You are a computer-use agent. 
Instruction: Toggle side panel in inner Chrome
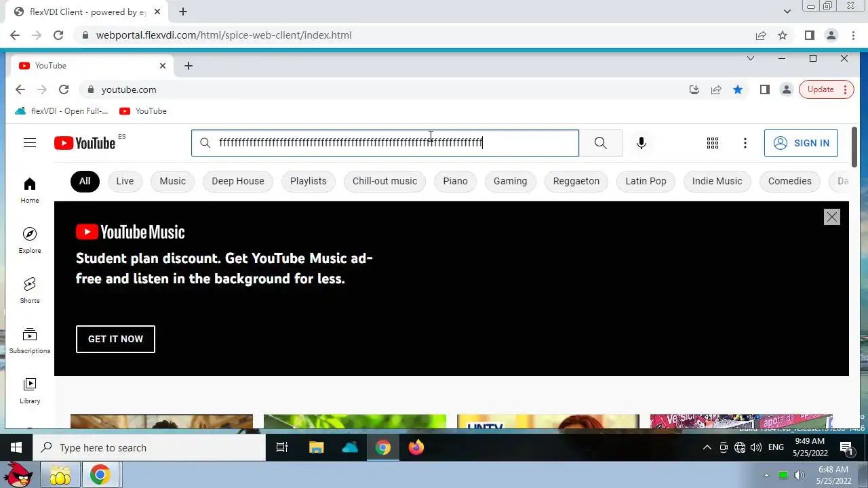point(764,89)
